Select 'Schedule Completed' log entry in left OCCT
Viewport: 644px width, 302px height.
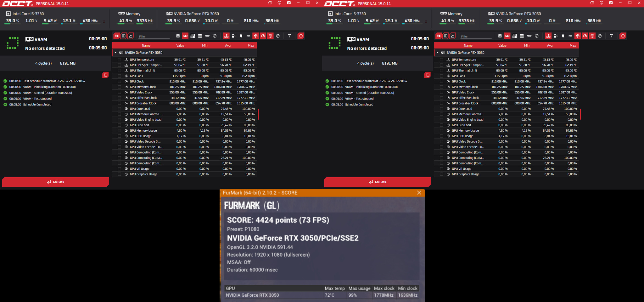[x=37, y=105]
